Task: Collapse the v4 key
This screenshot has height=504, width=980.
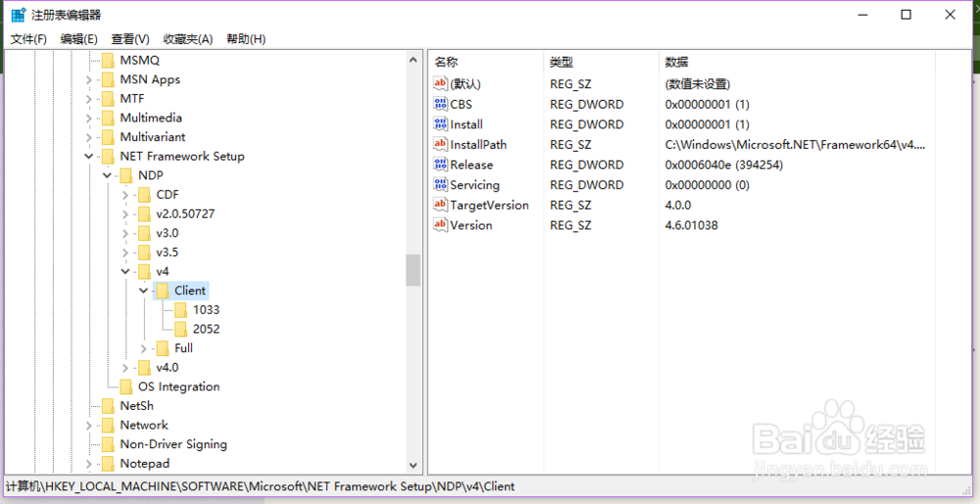Action: pyautogui.click(x=125, y=272)
